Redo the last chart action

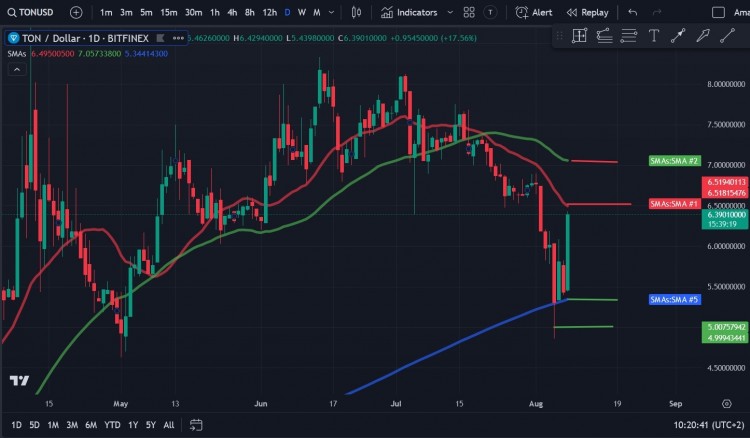(x=657, y=12)
